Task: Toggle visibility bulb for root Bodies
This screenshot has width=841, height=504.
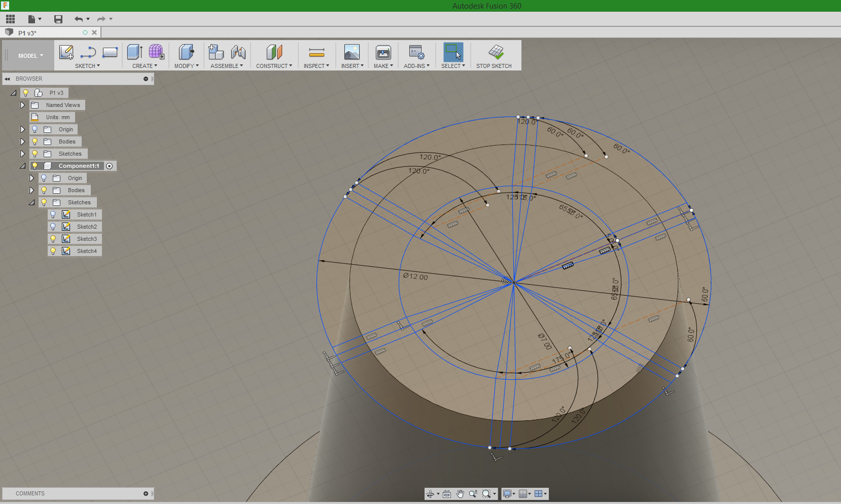Action: pyautogui.click(x=34, y=141)
